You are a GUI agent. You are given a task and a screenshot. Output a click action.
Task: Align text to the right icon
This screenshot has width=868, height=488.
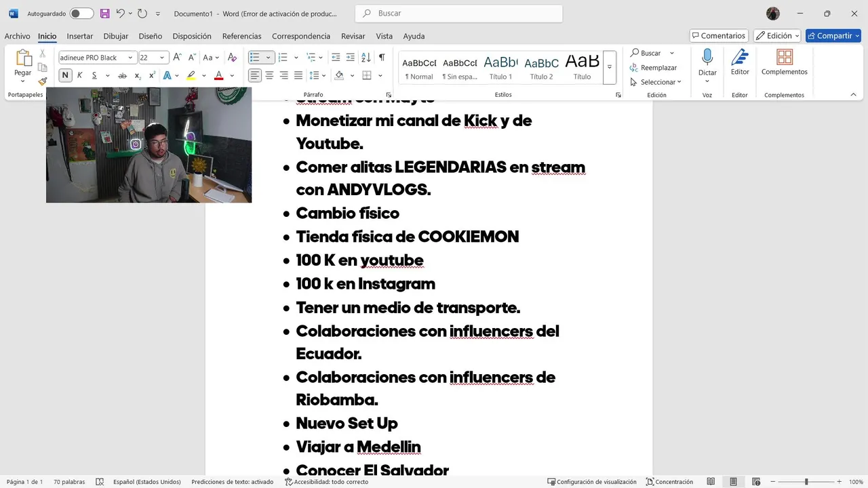[283, 75]
